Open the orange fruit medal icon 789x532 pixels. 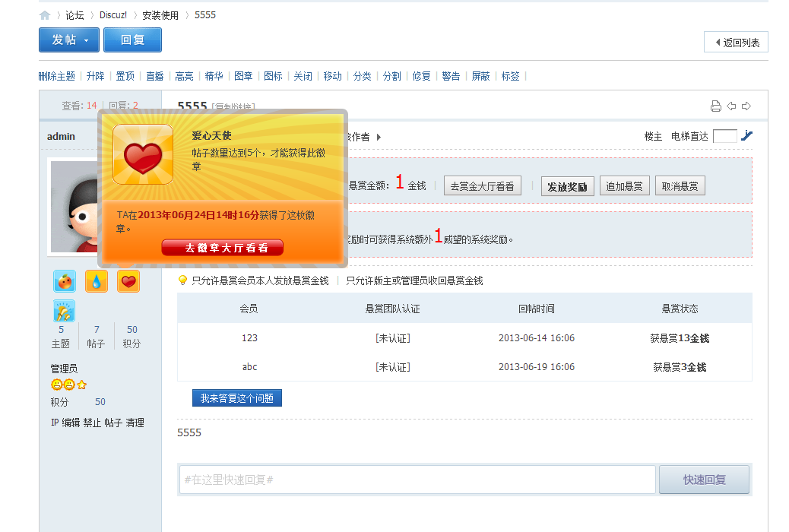(x=65, y=281)
